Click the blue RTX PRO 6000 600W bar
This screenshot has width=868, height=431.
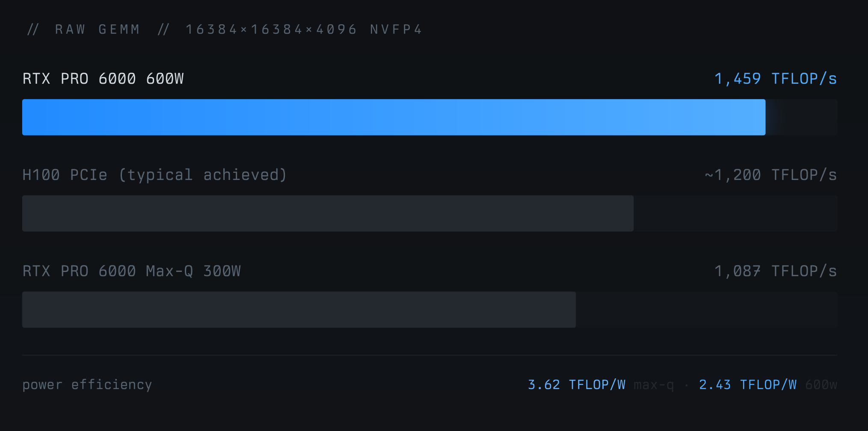click(394, 117)
